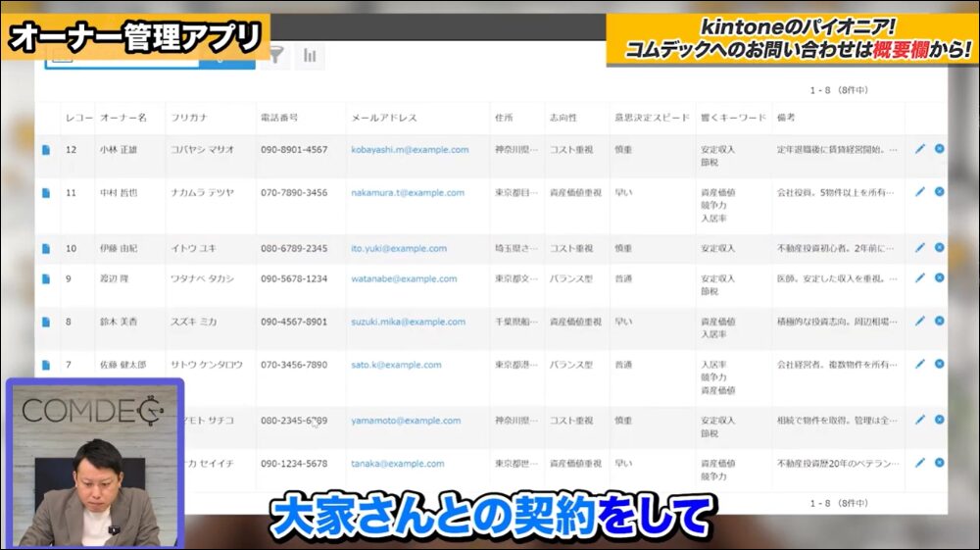The width and height of the screenshot is (980, 550).
Task: Sort by the フリガナ column header
Action: point(189,118)
